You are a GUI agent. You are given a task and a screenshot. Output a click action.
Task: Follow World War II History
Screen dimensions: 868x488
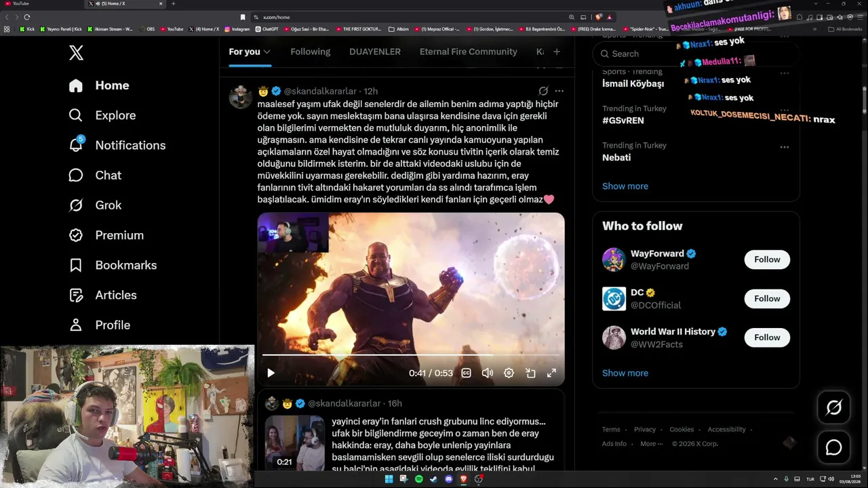point(767,338)
